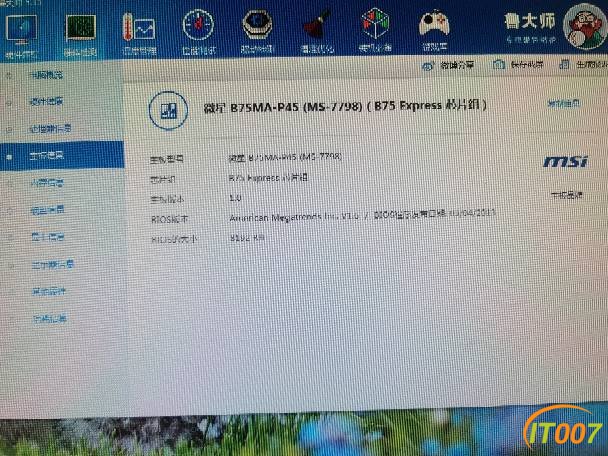Click the motherboard model value row text
The width and height of the screenshot is (608, 456).
pyautogui.click(x=285, y=157)
